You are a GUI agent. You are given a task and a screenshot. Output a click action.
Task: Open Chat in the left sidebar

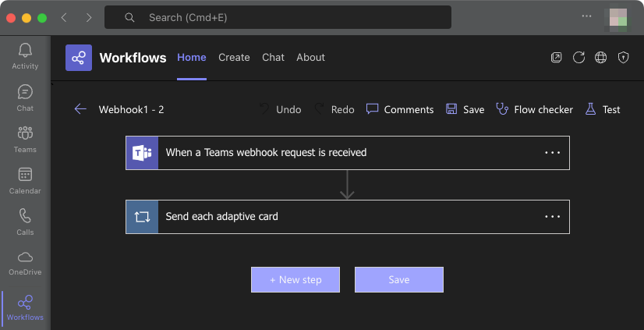tap(25, 98)
